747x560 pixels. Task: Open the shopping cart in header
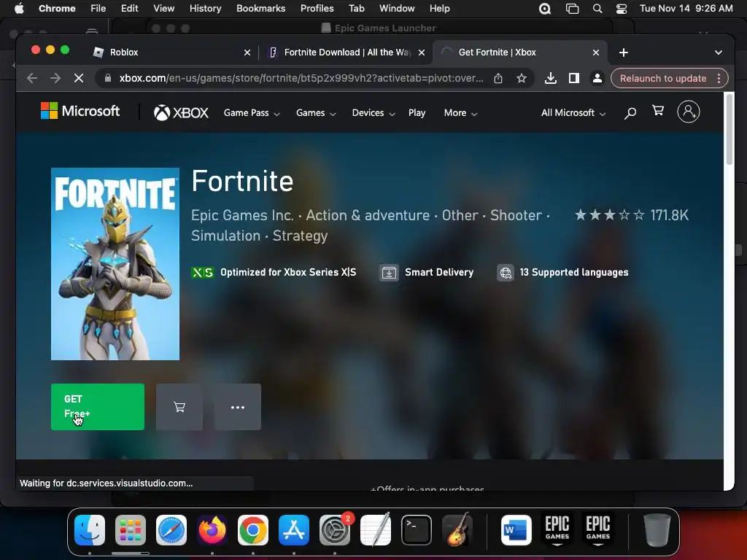tap(658, 111)
